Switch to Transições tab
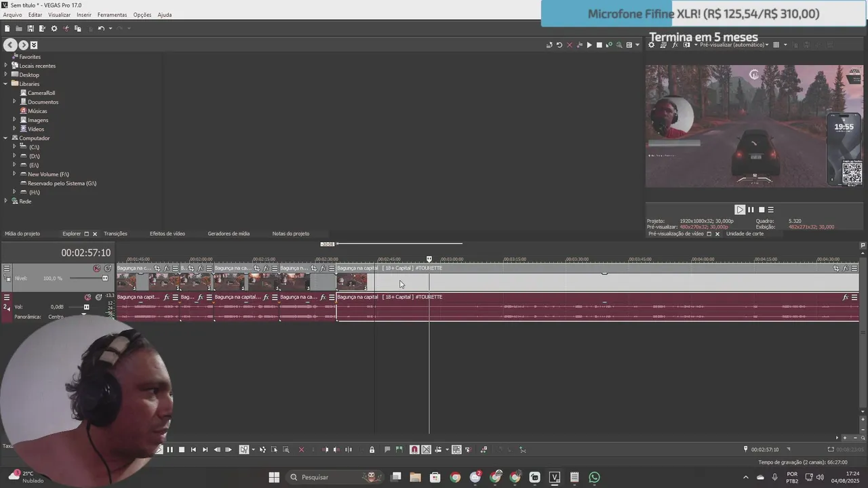868x488 pixels. click(115, 234)
